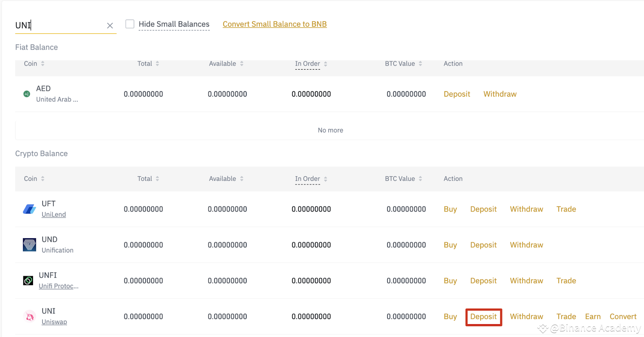The image size is (644, 337).
Task: Open Convert for the UNI row
Action: (623, 317)
